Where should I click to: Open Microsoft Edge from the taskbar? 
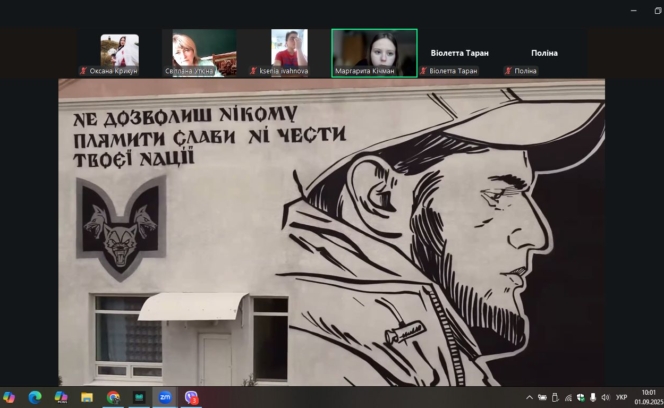pyautogui.click(x=35, y=397)
